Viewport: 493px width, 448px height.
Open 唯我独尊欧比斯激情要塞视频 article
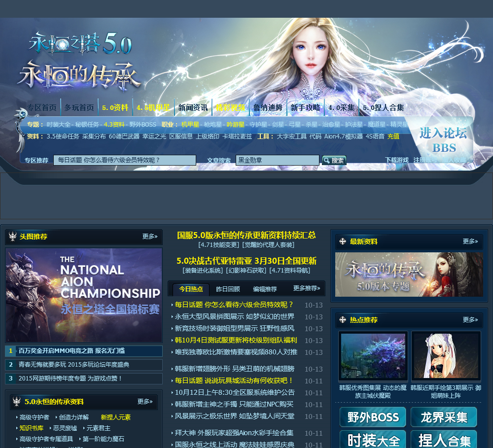236,352
